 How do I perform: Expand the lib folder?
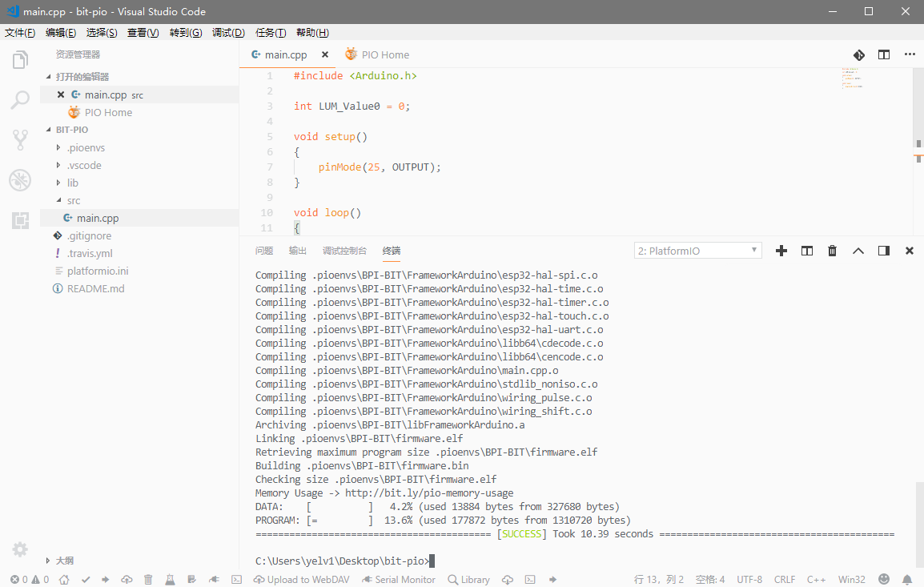[72, 183]
